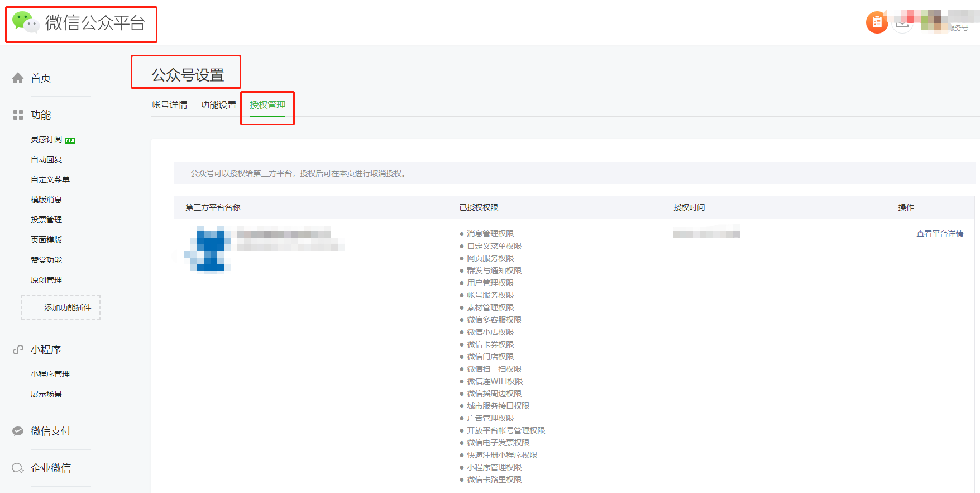This screenshot has height=493, width=980.
Task: Click 查看平台详情 link
Action: 940,234
